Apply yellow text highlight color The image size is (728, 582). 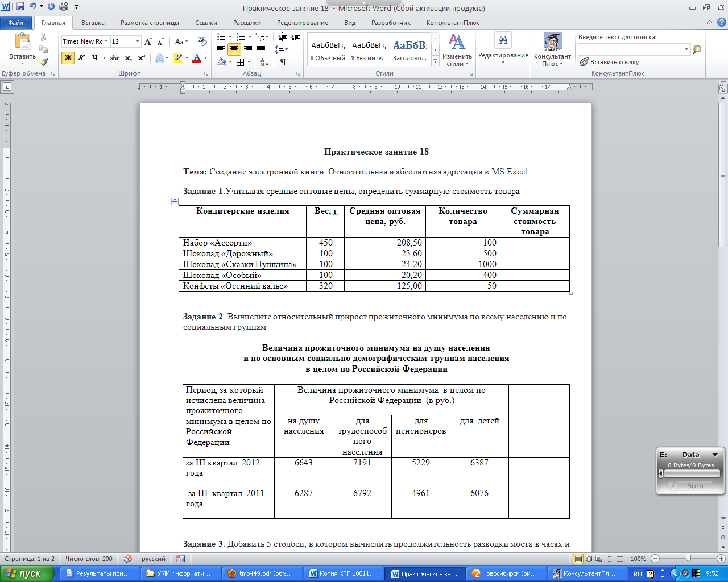click(177, 58)
